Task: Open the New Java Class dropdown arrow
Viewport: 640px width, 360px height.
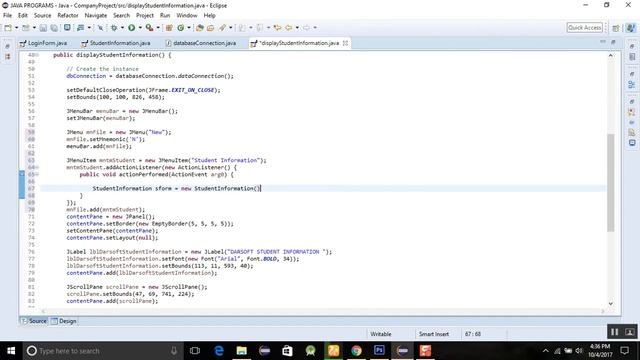Action: click(189, 28)
